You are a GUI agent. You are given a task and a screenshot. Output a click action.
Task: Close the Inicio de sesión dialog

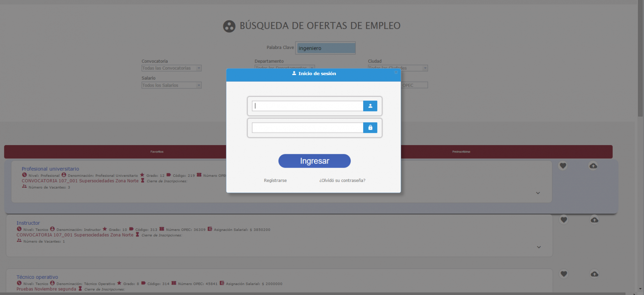coord(396,72)
